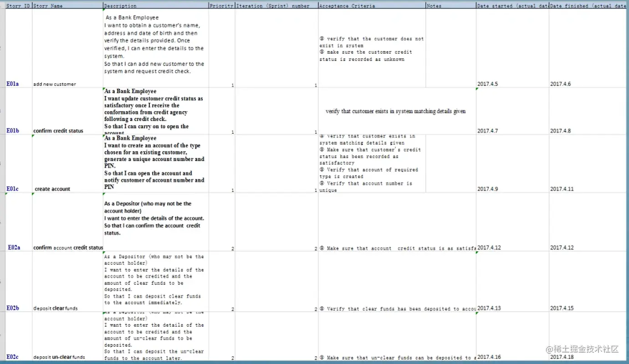Click the empty Notes cell in row E01a
The height and width of the screenshot is (364, 629).
tap(451, 48)
